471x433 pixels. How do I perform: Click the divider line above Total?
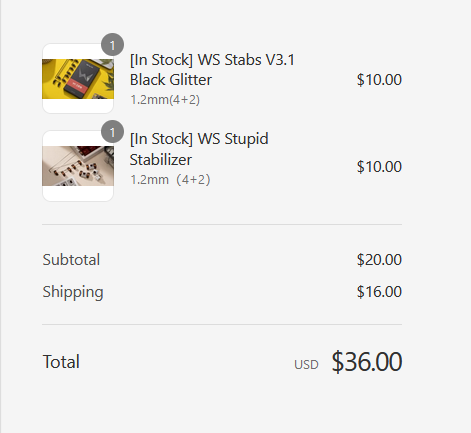click(x=222, y=324)
